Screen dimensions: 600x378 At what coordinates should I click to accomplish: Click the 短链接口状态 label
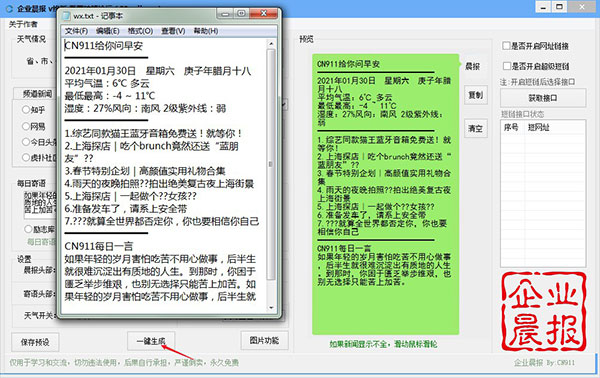point(523,114)
